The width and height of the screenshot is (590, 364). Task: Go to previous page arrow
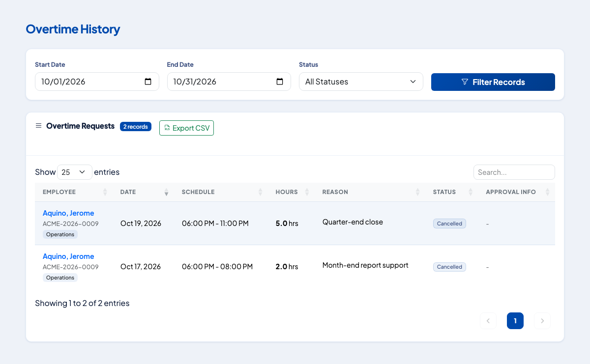pyautogui.click(x=488, y=321)
